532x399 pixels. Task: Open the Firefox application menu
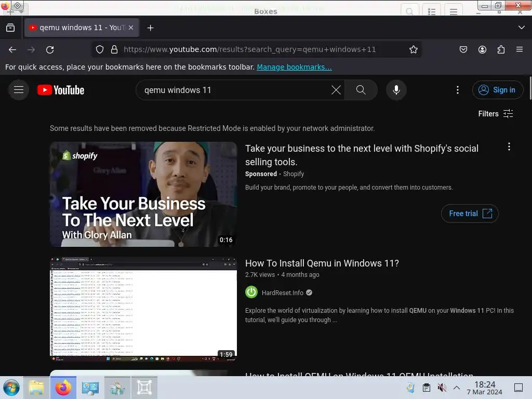pyautogui.click(x=520, y=49)
